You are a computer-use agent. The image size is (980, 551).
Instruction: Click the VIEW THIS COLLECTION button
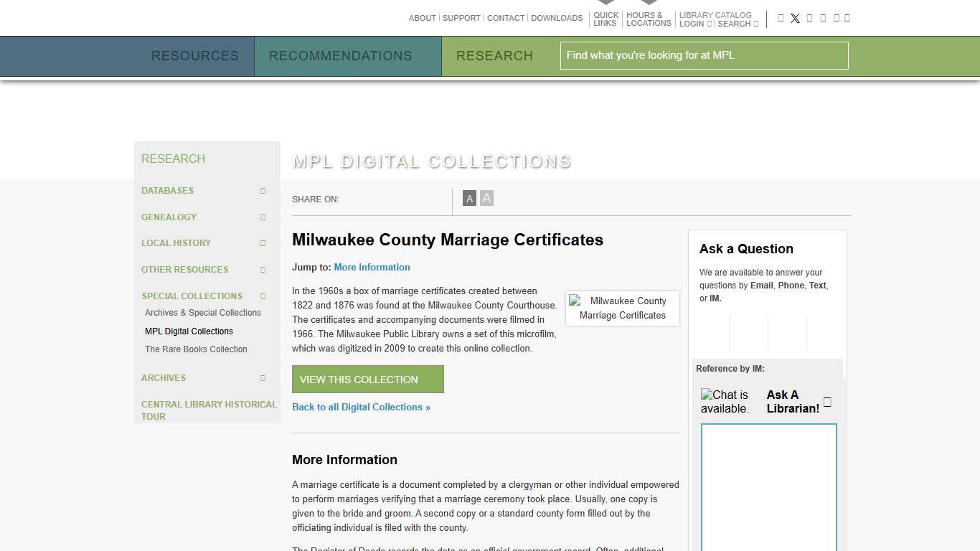pos(367,379)
